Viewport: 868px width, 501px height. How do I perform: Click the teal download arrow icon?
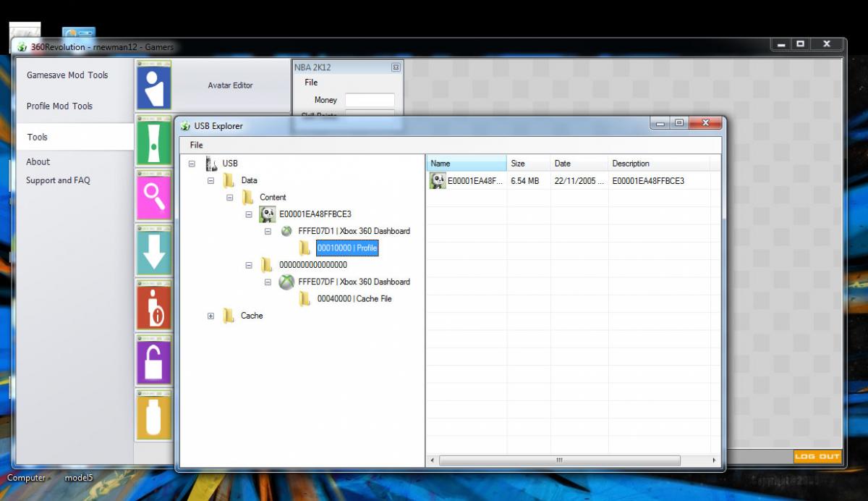coord(153,250)
